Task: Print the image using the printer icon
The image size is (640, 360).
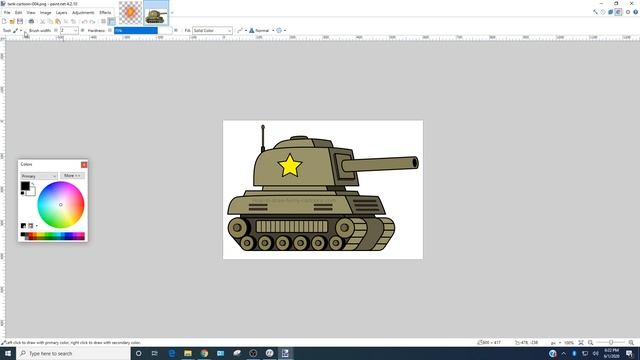Action: [31, 21]
